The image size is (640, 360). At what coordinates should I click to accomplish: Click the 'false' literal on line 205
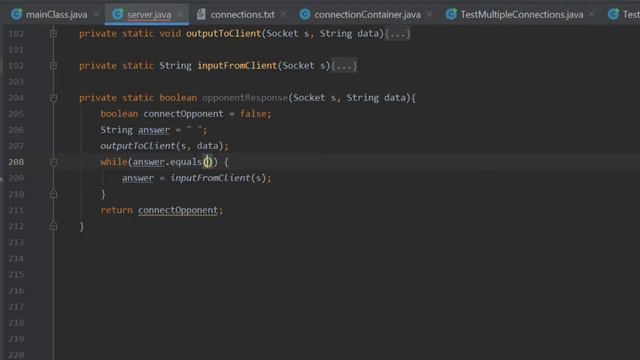(253, 114)
